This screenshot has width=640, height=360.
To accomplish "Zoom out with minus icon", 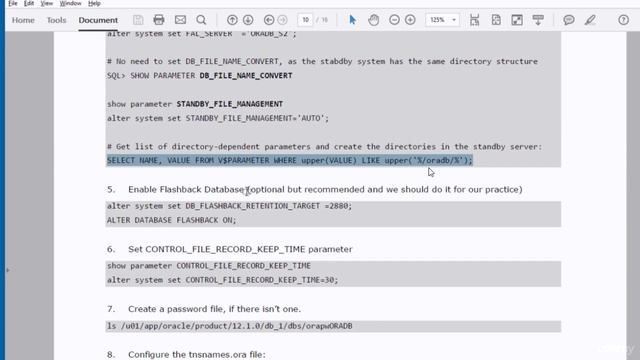I will [x=394, y=20].
